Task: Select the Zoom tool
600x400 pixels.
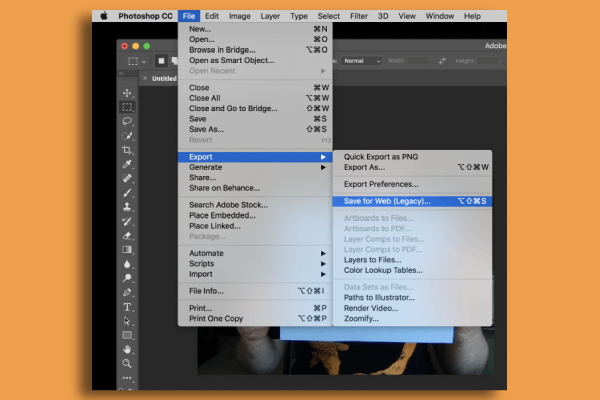Action: click(127, 364)
